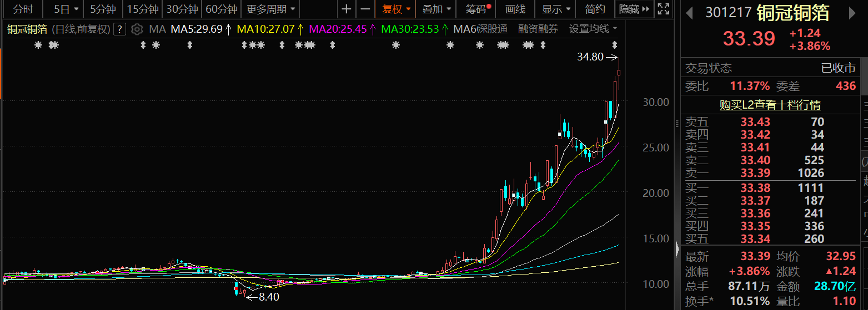Click the MA5 white average line value
Image resolution: width=868 pixels, height=310 pixels.
point(196,29)
